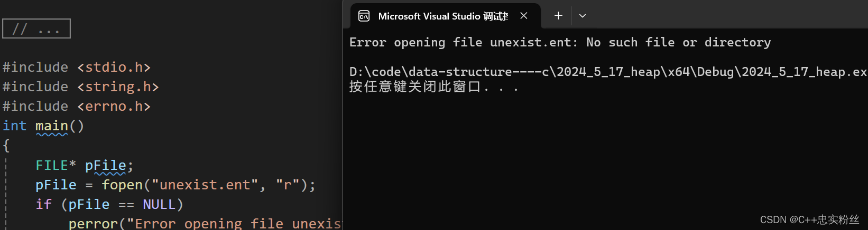Click the main function name
The height and width of the screenshot is (230, 868).
(52, 126)
